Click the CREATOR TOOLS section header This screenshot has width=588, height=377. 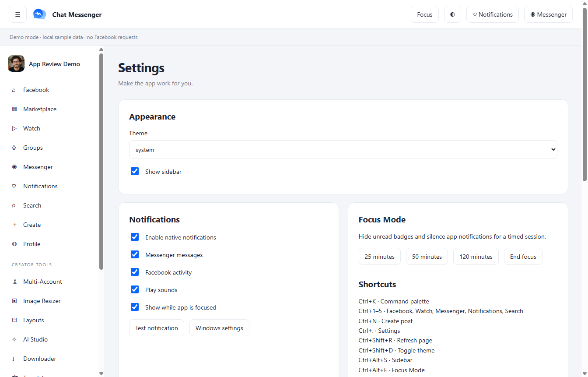click(x=31, y=264)
